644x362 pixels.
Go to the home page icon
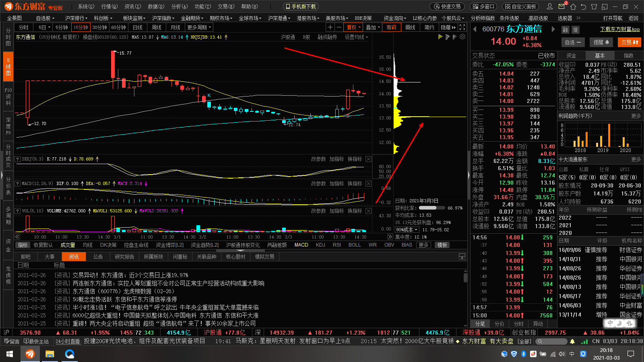[x=573, y=6]
